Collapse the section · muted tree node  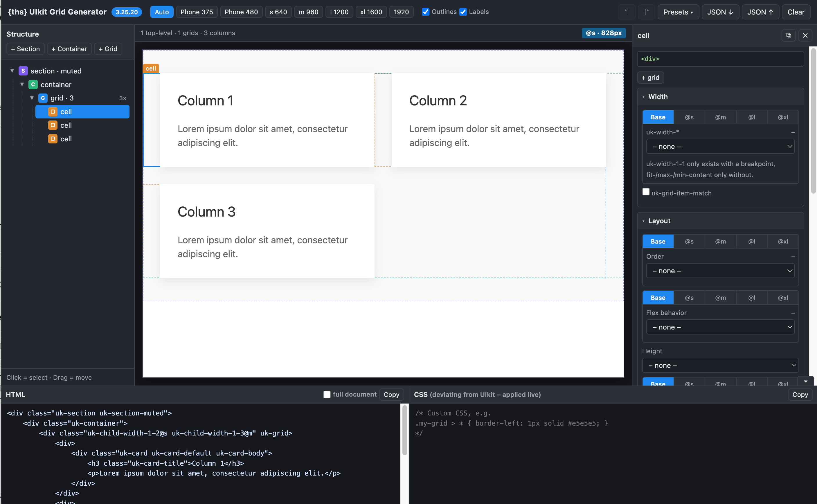(x=12, y=71)
